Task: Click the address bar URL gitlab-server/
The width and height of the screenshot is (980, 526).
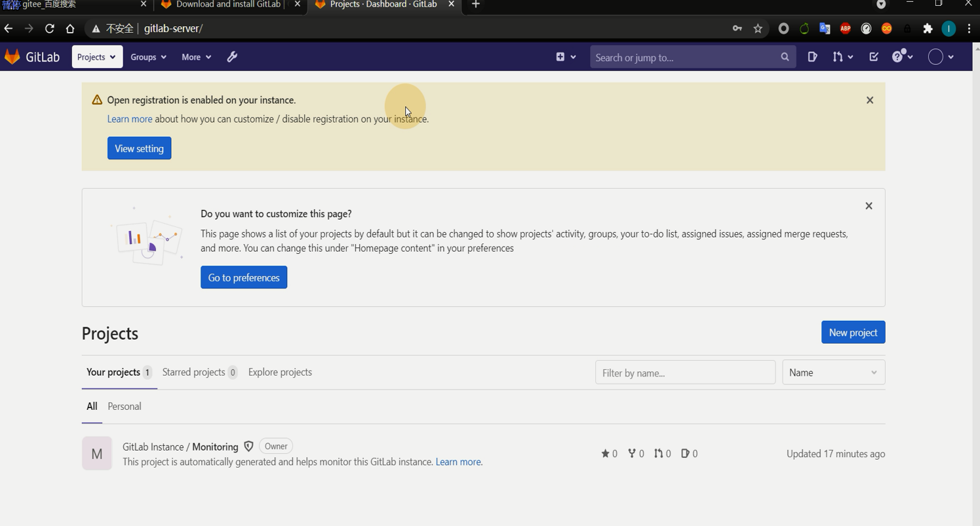Action: point(173,29)
